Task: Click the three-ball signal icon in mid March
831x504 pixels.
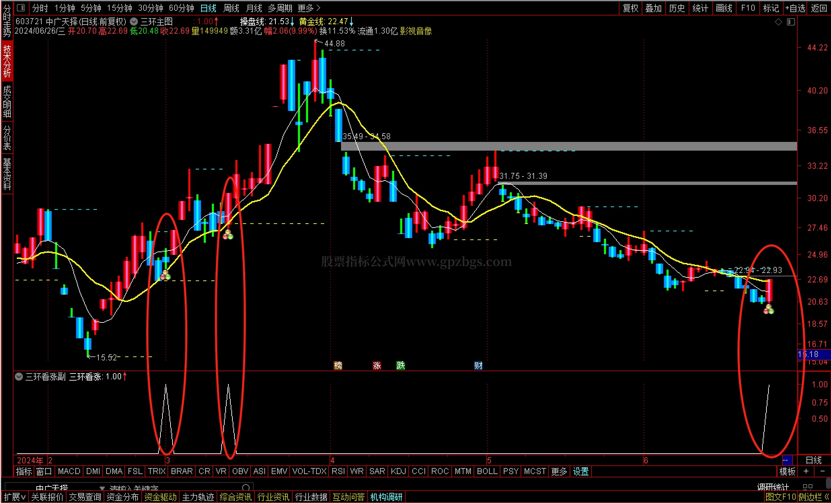Action: coord(228,234)
